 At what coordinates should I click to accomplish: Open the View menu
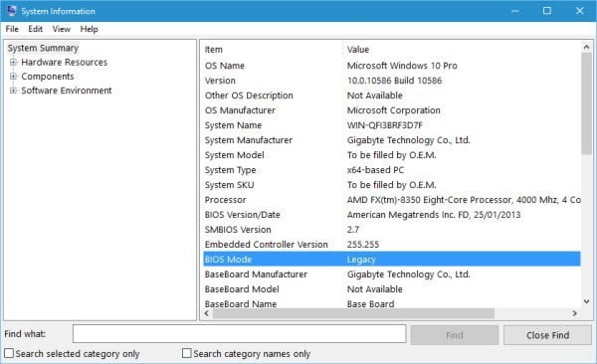point(62,29)
